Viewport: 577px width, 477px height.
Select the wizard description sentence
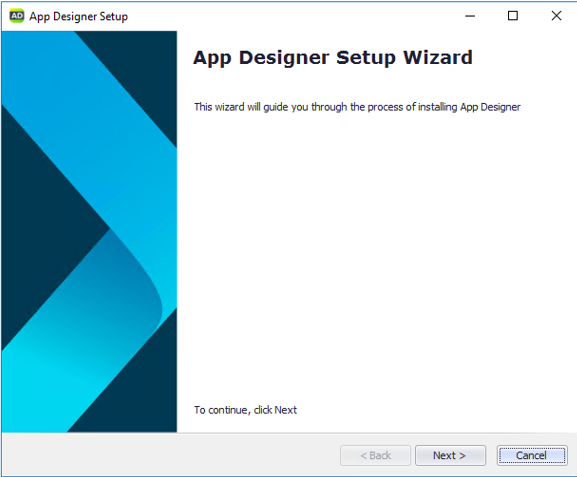click(x=357, y=107)
